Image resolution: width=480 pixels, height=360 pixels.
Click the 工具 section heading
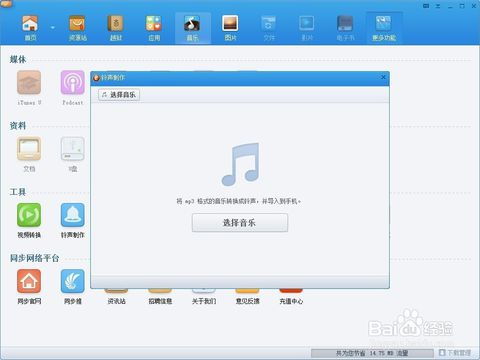18,192
